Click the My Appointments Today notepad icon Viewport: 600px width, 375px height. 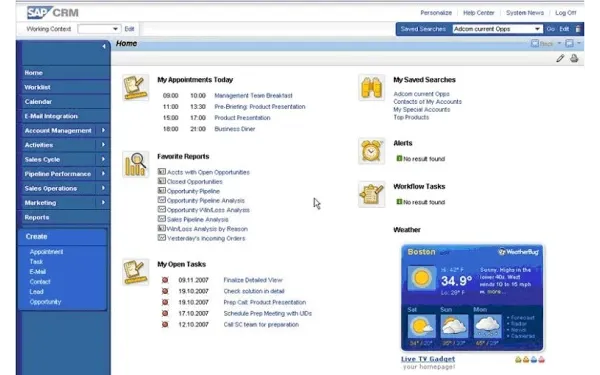click(x=135, y=88)
